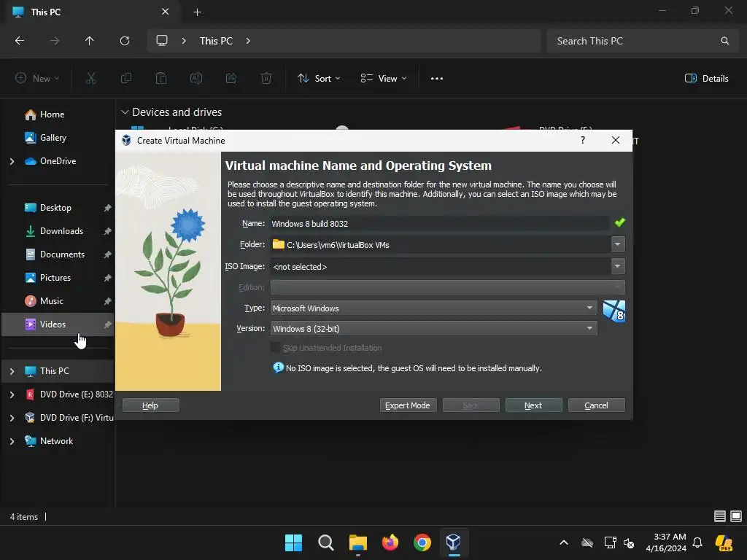Click Next in Create Virtual Machine dialog
This screenshot has width=747, height=560.
click(x=533, y=405)
